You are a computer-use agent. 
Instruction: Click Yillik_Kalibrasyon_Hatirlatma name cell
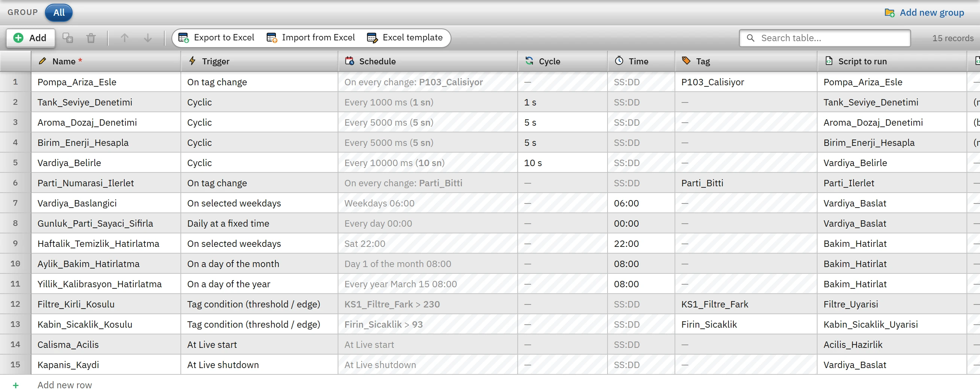coord(106,283)
